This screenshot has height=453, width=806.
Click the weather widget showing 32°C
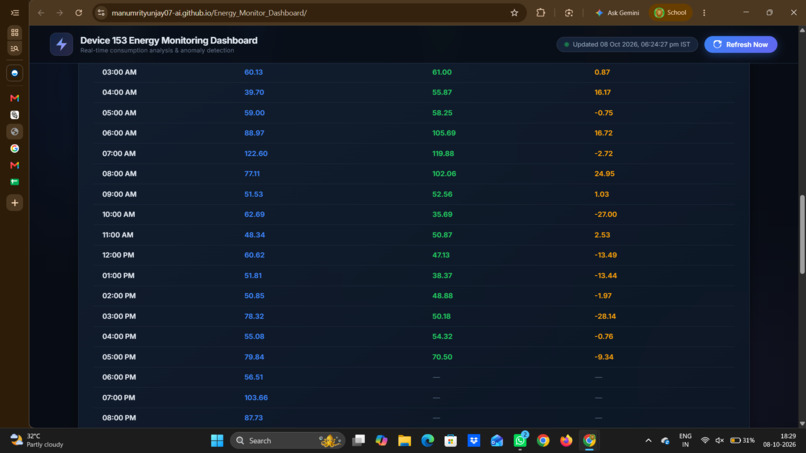[x=37, y=441]
